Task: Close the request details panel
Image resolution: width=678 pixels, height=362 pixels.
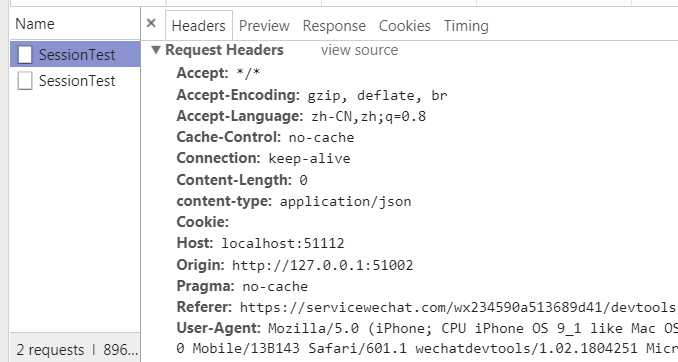Action: pyautogui.click(x=151, y=23)
